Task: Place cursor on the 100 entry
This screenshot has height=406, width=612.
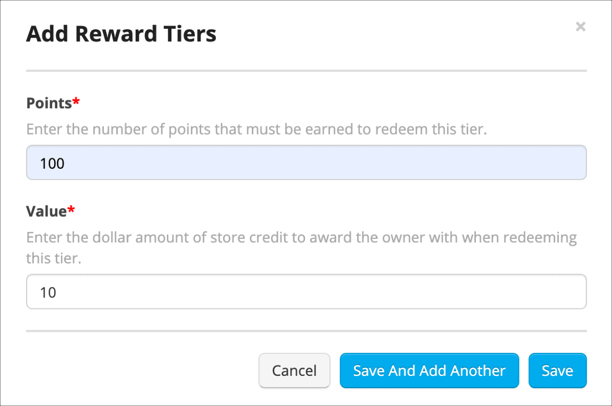Action: [52, 163]
